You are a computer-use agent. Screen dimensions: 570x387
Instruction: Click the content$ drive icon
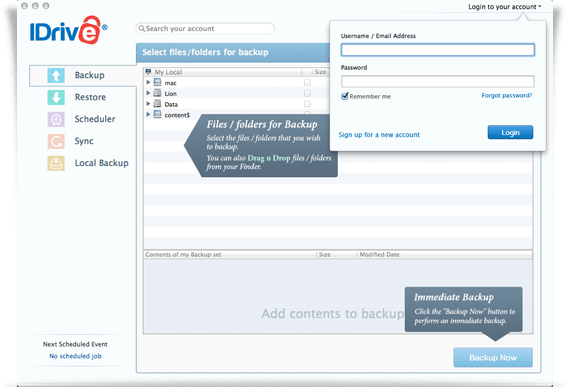(x=157, y=114)
